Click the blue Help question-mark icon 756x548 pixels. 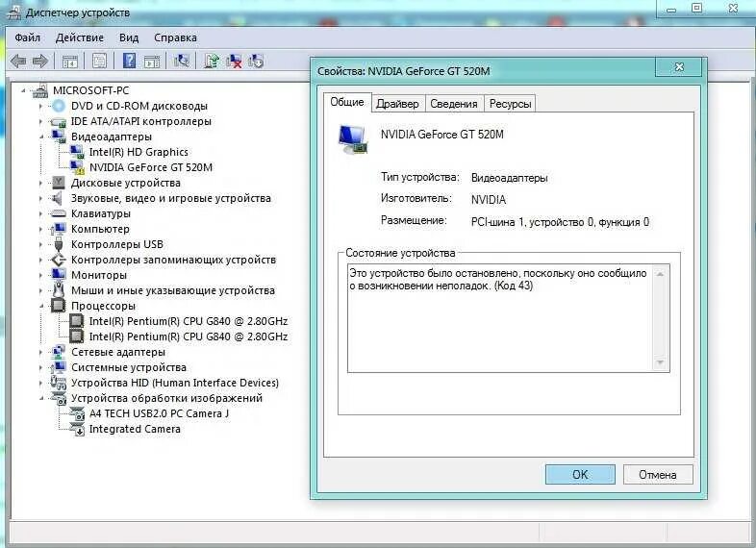click(129, 61)
